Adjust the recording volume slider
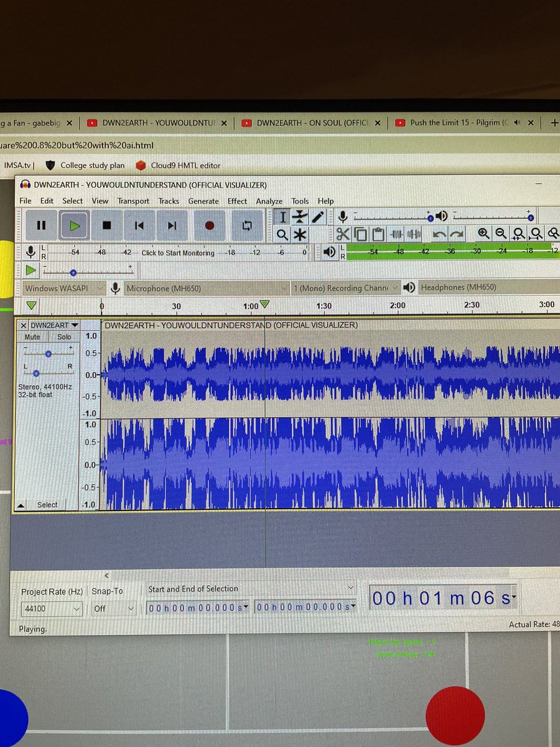The width and height of the screenshot is (560, 747). (x=393, y=217)
